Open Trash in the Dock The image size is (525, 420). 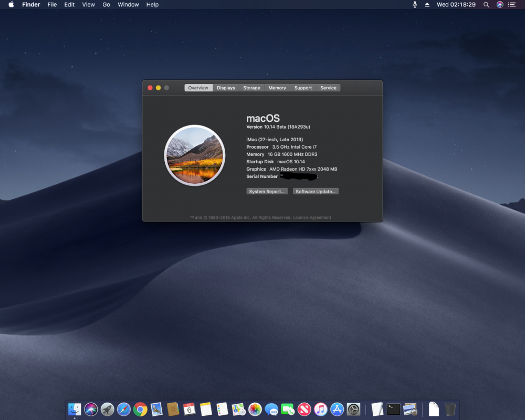tap(450, 409)
